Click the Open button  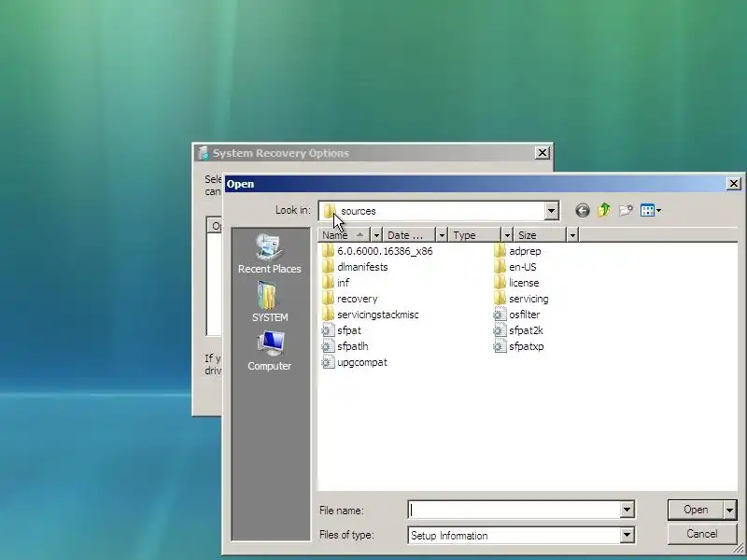tap(696, 510)
